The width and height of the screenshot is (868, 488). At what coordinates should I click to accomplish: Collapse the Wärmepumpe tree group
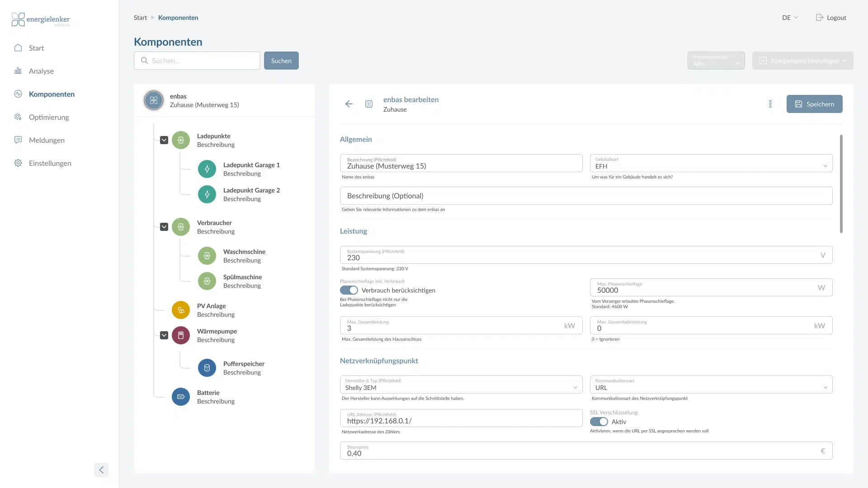(x=164, y=335)
